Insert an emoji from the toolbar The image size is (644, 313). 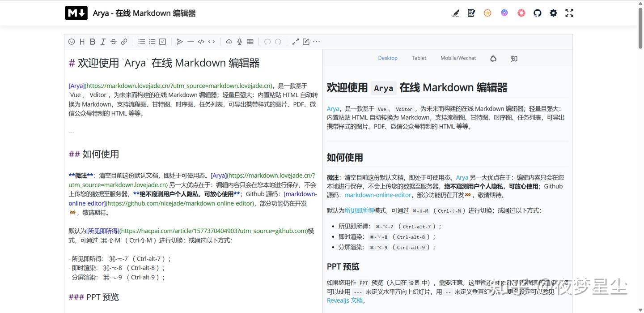click(x=72, y=42)
